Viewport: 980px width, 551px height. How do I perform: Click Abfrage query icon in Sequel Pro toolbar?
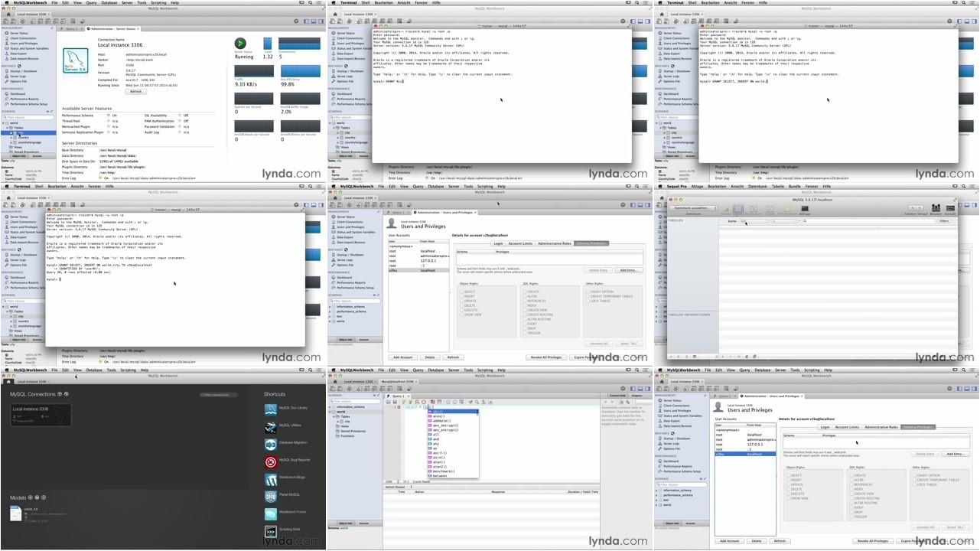coord(804,210)
